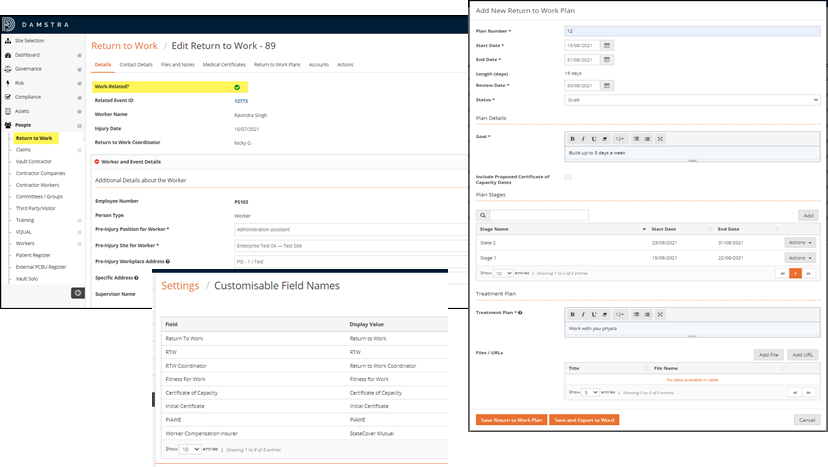
Task: Click Settings breadcrumb link
Action: pos(180,286)
